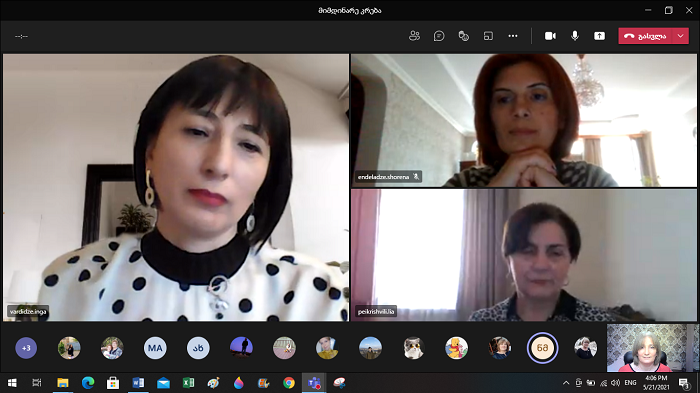Select peikrishvili.lia video tile
This screenshot has height=393, width=700.
524,255
